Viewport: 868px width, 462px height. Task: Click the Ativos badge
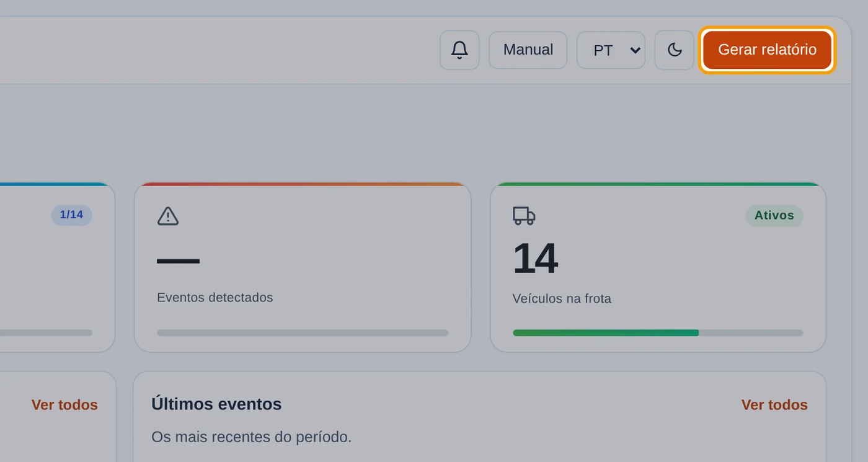774,216
